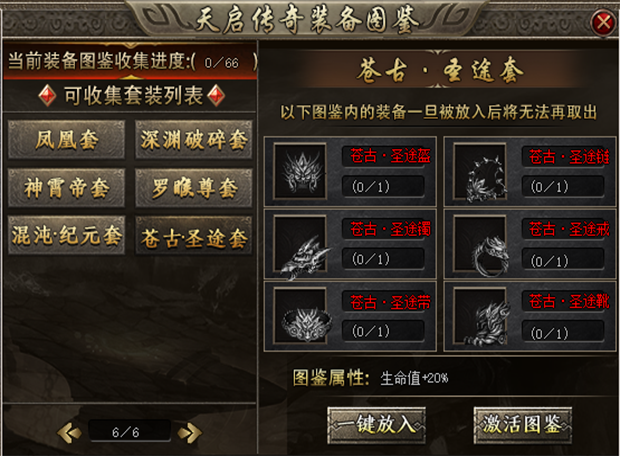Switch to the 苍古·圣途套 set
Image resolution: width=620 pixels, height=456 pixels.
pos(194,236)
